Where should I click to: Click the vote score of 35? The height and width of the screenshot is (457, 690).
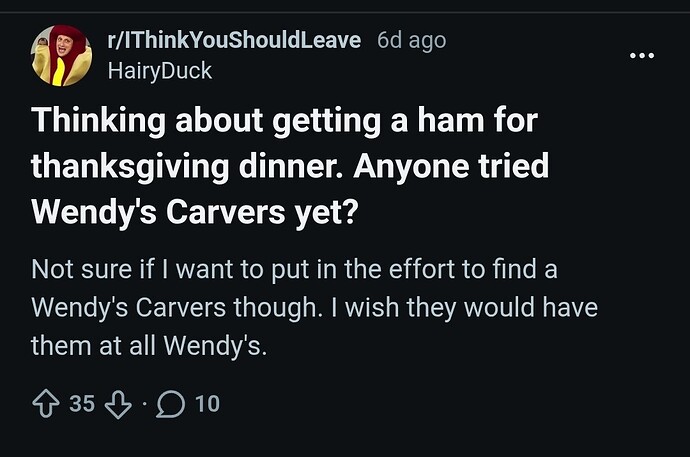(x=82, y=404)
